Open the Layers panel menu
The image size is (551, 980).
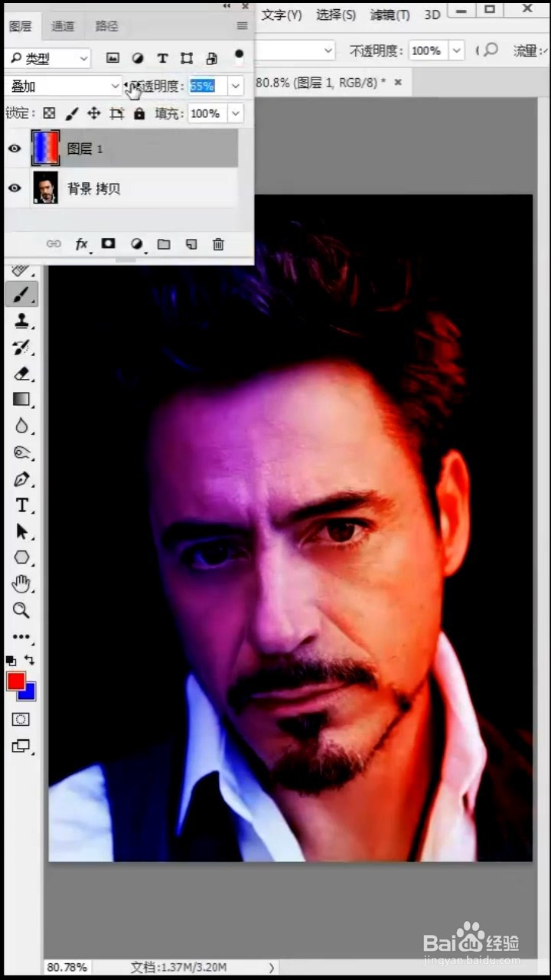243,25
